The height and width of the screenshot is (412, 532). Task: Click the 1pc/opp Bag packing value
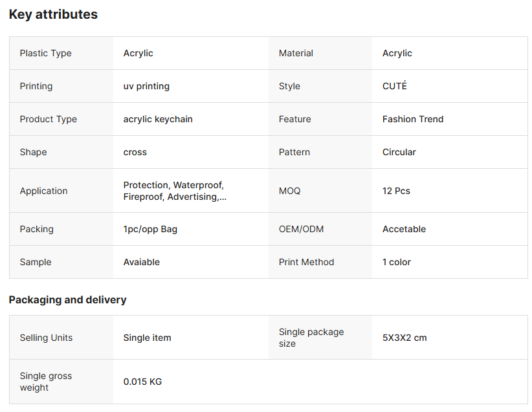[150, 229]
